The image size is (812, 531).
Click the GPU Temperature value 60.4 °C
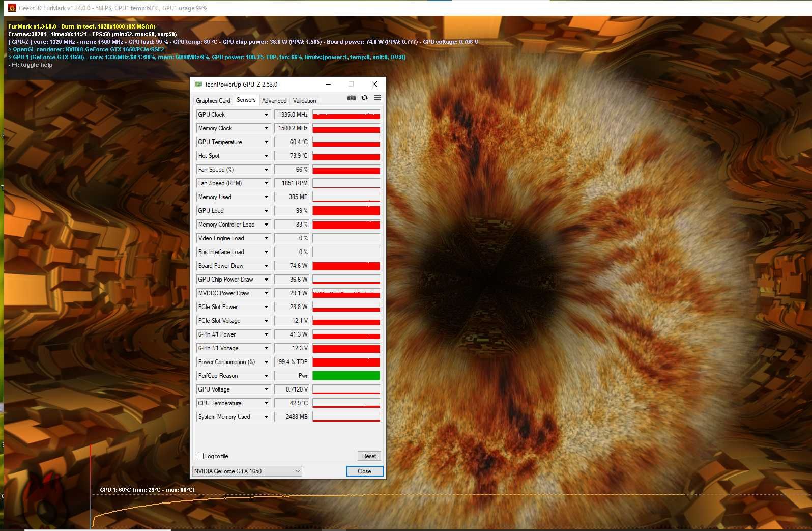pos(292,142)
